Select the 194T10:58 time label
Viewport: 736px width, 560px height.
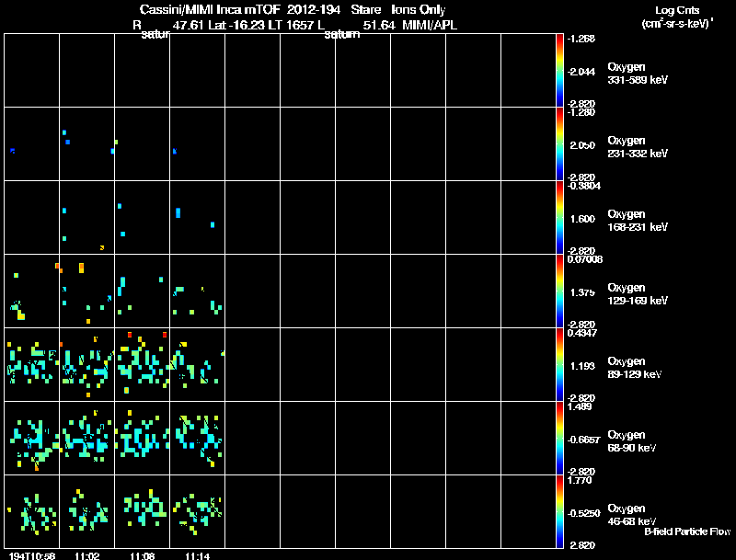tap(32, 556)
